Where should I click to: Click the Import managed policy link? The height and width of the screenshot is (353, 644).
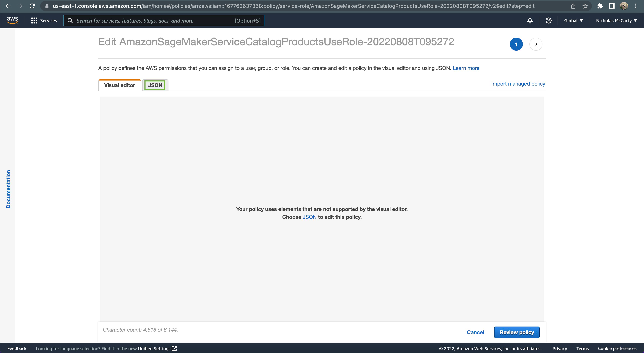point(518,84)
